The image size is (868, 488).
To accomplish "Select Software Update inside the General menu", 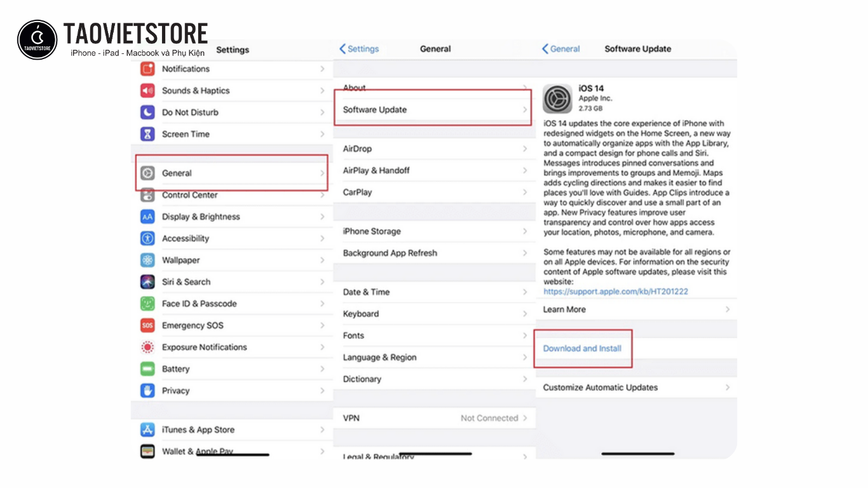I will click(374, 109).
